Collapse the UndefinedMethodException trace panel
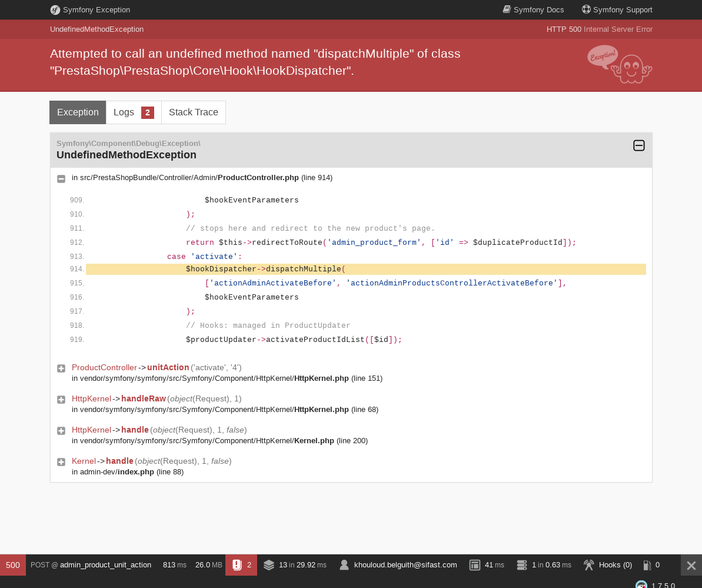The width and height of the screenshot is (702, 588). tap(639, 145)
